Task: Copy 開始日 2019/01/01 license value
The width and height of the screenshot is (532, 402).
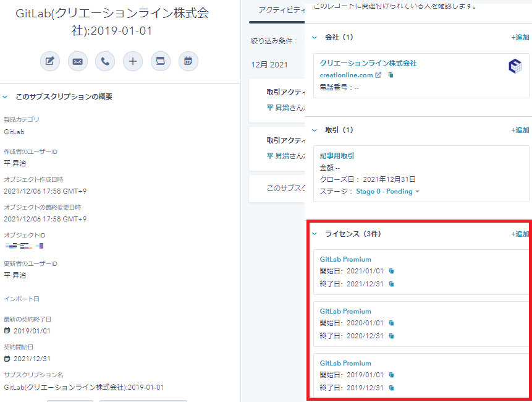Action: [392, 375]
